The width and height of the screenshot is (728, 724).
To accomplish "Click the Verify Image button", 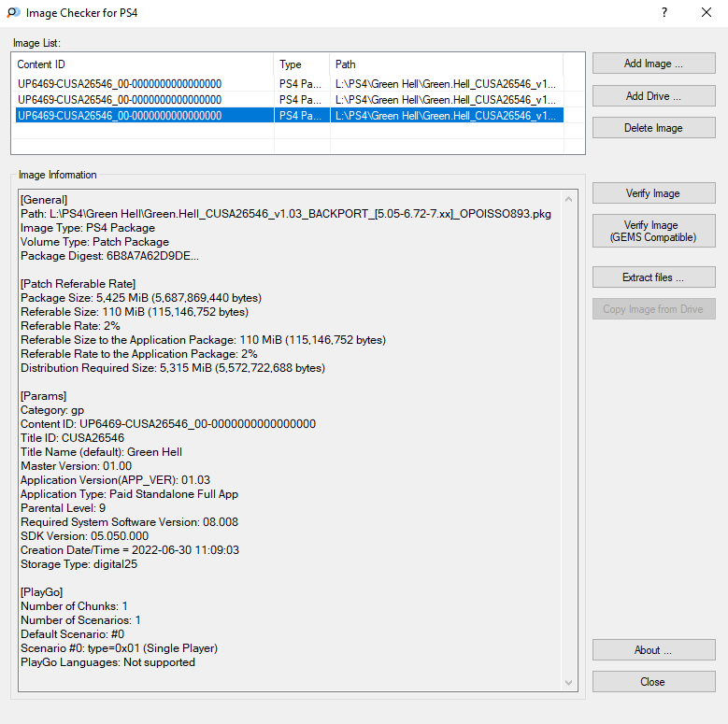I will (x=654, y=193).
